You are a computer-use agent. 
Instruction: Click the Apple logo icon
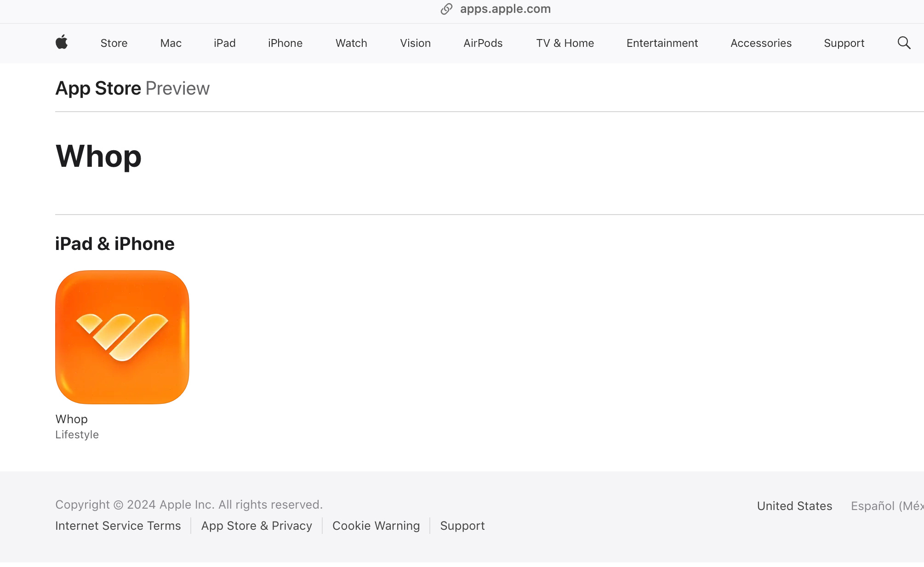[x=62, y=43]
